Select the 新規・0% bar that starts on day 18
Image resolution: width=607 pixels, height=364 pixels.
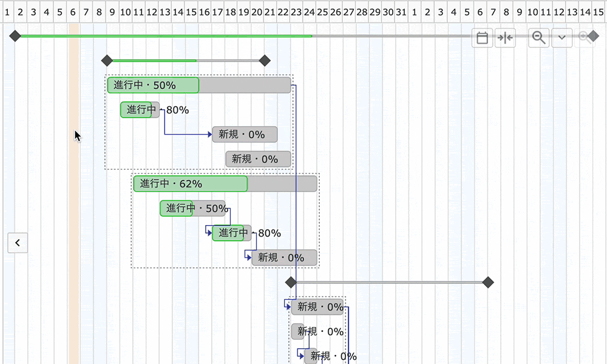point(258,159)
